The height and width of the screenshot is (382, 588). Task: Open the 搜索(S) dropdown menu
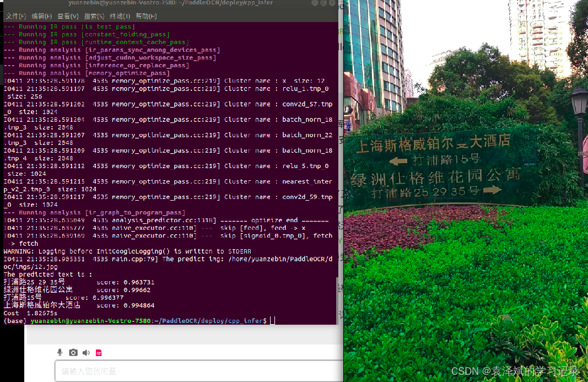click(x=93, y=16)
